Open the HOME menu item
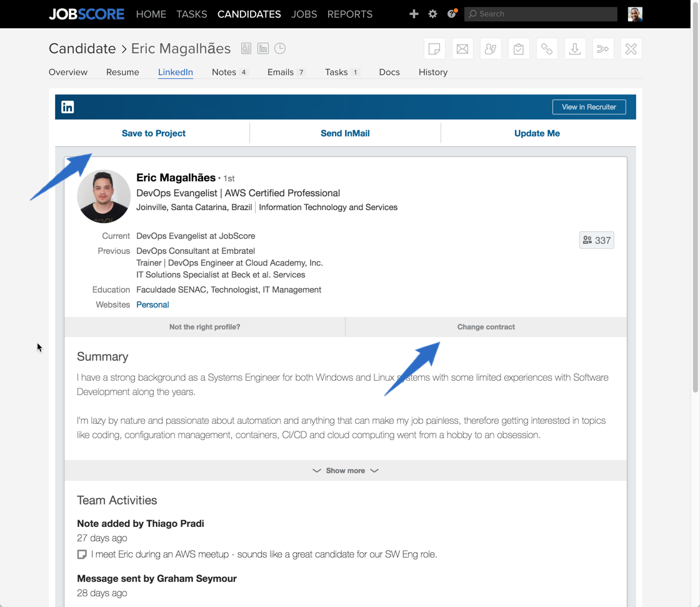 (x=151, y=14)
